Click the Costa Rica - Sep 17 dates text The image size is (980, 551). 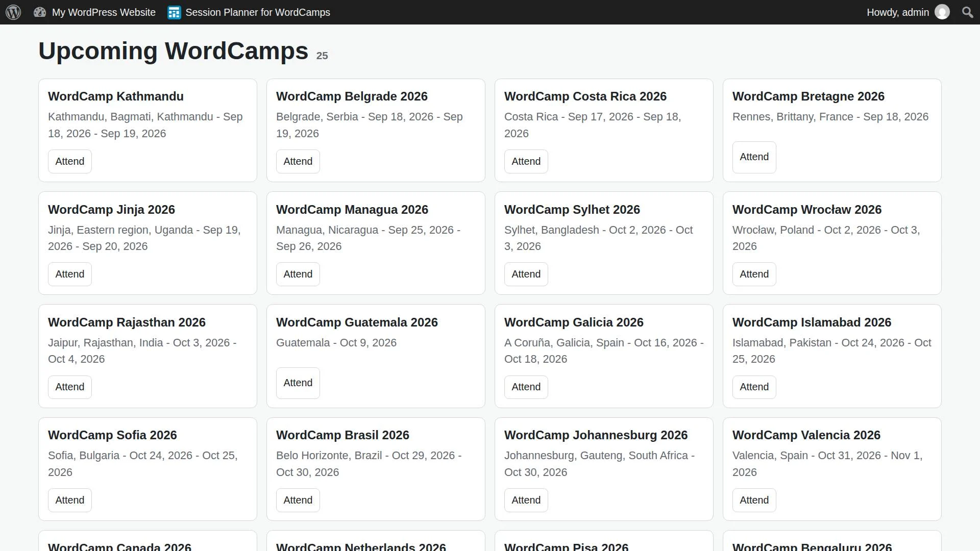click(x=593, y=125)
